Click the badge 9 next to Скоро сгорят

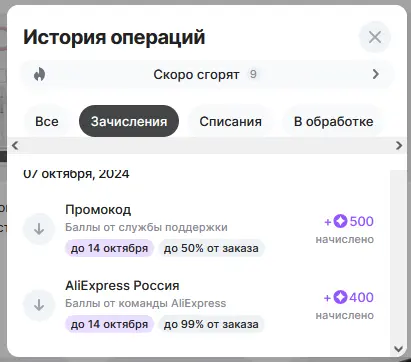pos(253,74)
